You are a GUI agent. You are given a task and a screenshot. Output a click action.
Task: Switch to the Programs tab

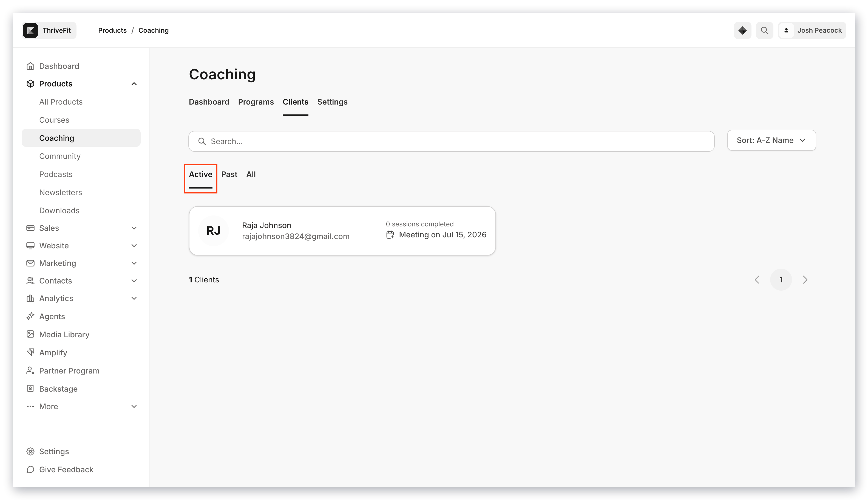(x=256, y=102)
